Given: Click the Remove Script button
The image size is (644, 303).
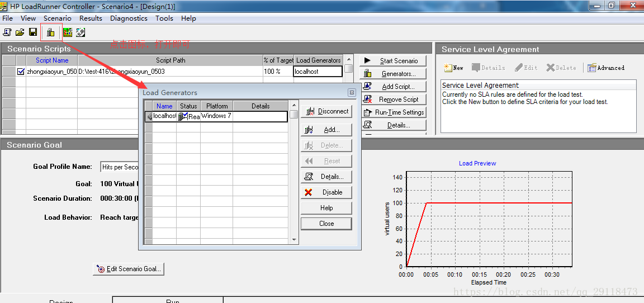Looking at the screenshot, I should (x=393, y=100).
